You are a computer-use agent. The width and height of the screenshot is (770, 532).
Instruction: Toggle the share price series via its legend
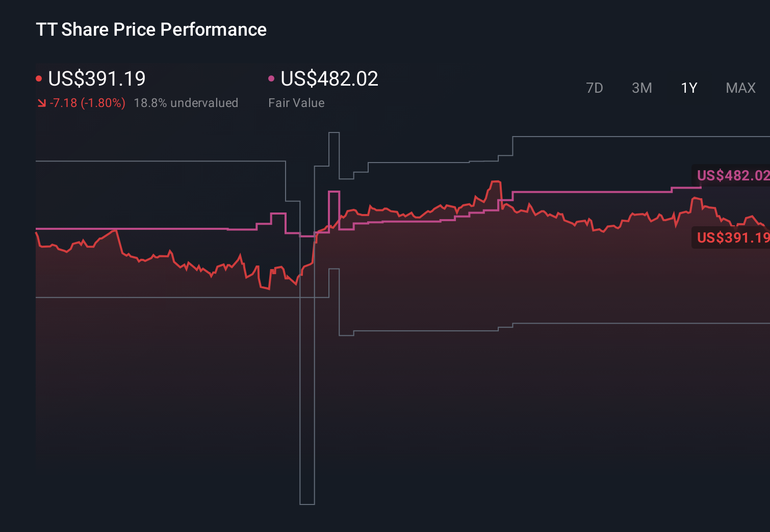96,79
